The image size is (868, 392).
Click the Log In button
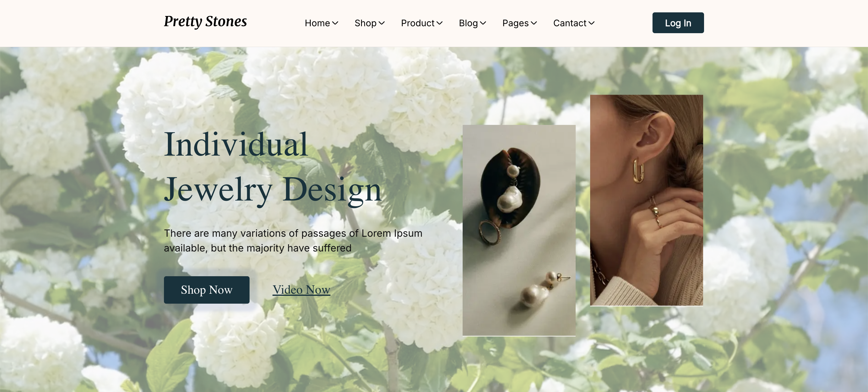click(x=678, y=23)
